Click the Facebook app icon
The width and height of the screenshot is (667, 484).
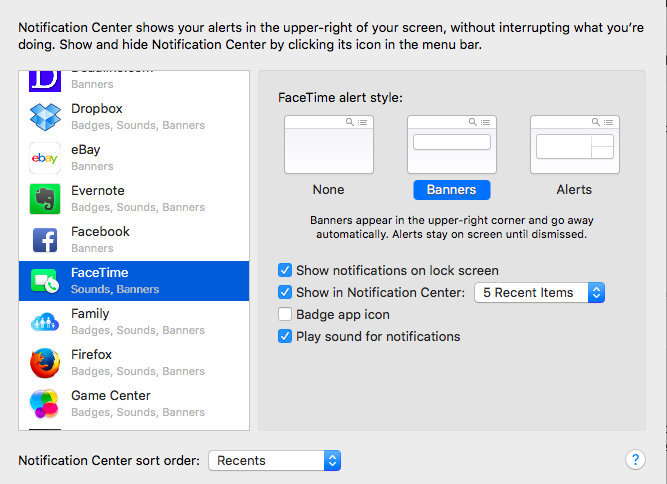pyautogui.click(x=45, y=240)
